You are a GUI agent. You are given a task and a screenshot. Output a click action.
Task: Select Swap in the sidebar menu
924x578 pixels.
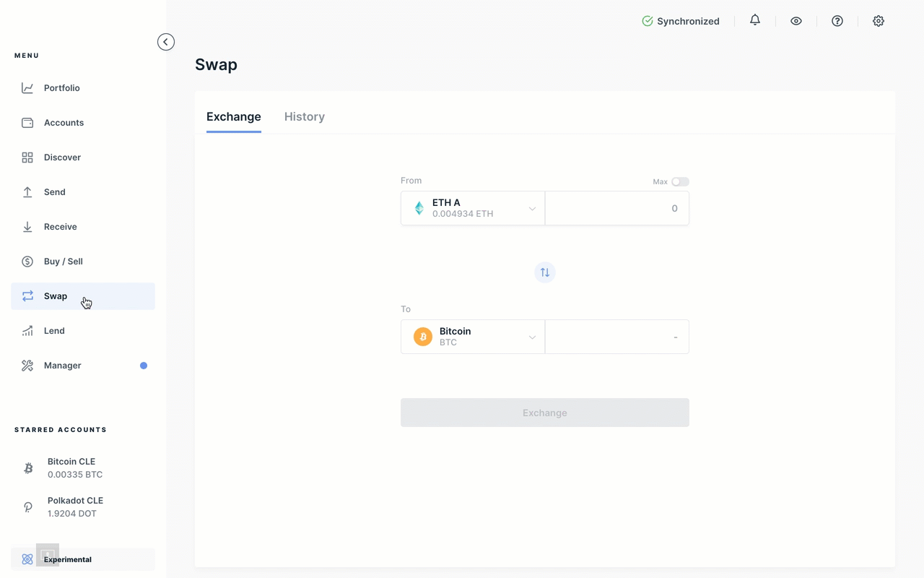[83, 296]
